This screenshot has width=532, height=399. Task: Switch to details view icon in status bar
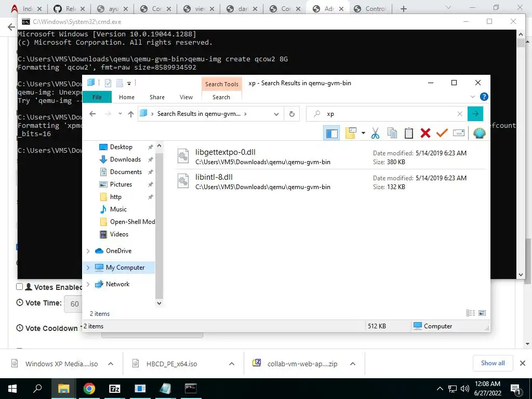click(471, 313)
